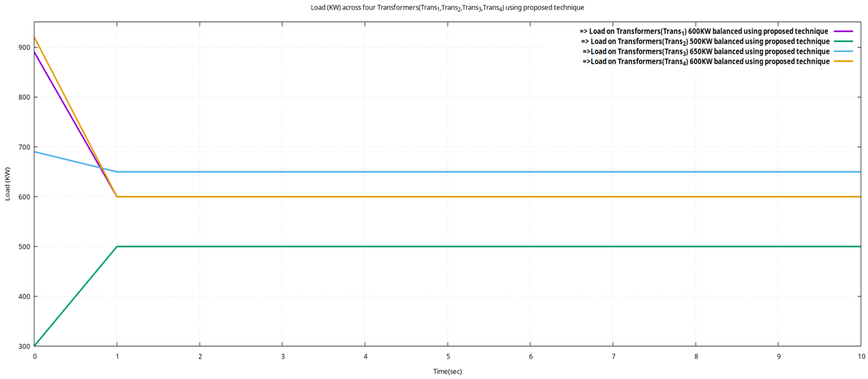This screenshot has width=868, height=379.
Task: Click the 10 tick label on the x-axis
Action: [x=861, y=356]
